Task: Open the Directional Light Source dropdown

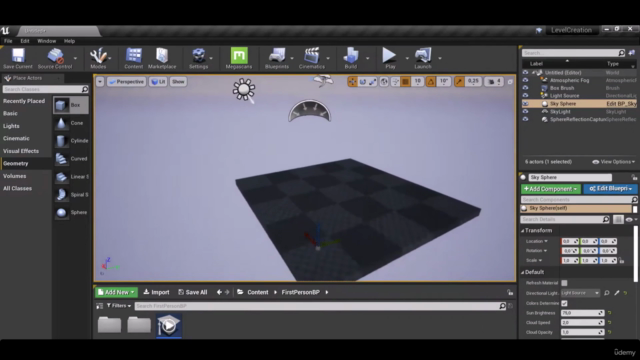Action: coord(580,293)
